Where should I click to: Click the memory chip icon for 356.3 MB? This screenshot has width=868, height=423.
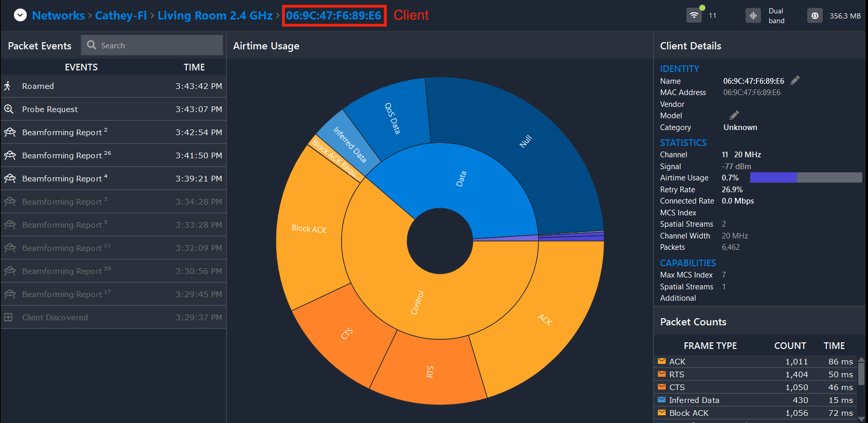(x=815, y=15)
